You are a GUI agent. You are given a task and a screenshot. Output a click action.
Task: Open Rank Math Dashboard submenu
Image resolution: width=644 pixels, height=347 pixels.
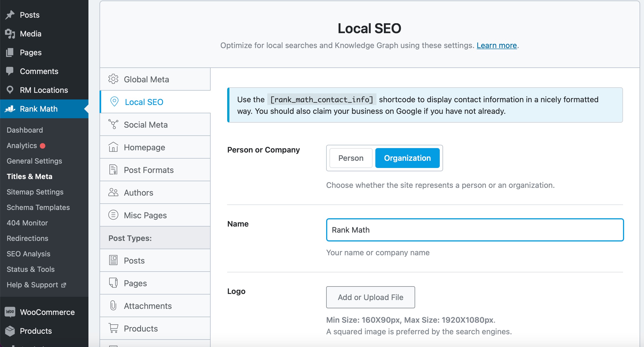point(25,130)
